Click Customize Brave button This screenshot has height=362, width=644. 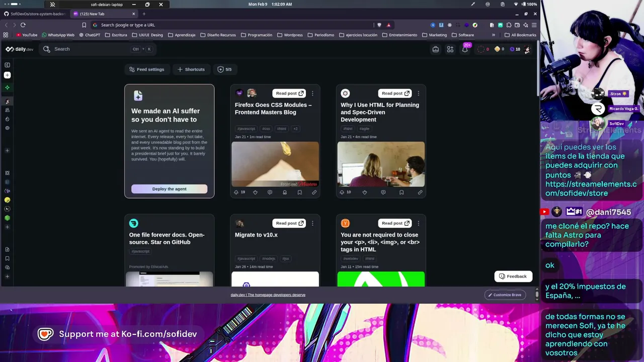(x=505, y=295)
